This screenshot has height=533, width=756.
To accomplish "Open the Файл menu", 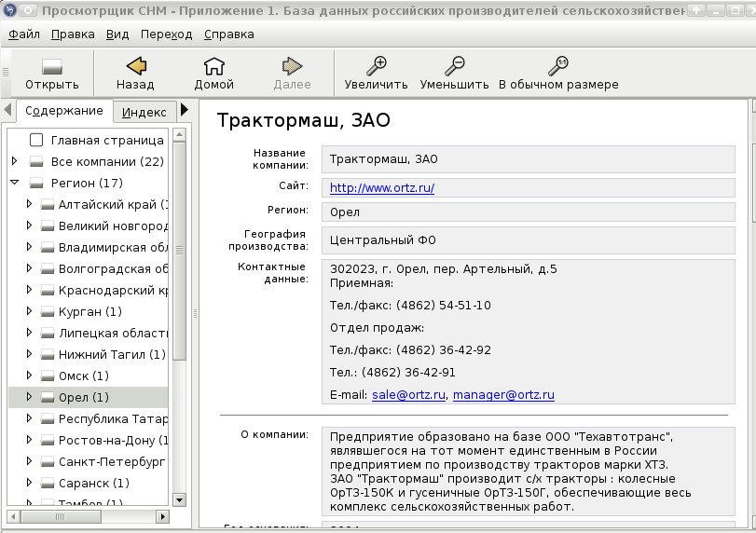I will [24, 34].
